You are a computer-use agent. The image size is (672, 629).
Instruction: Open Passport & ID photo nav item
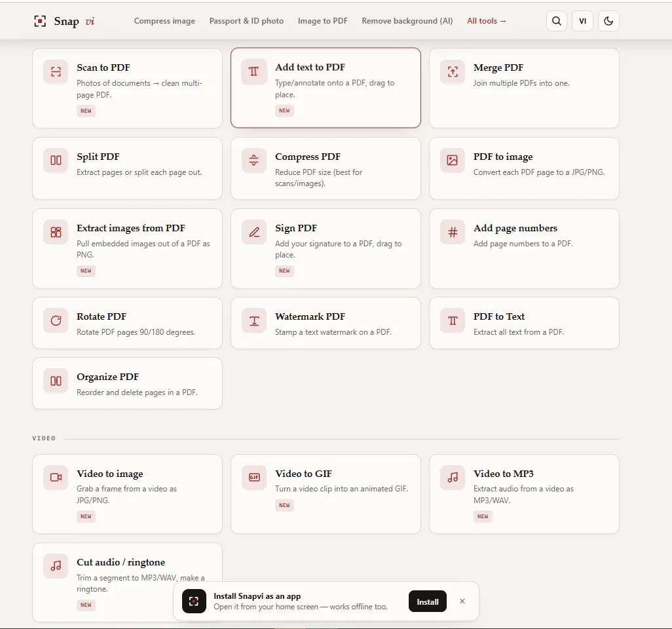point(246,21)
